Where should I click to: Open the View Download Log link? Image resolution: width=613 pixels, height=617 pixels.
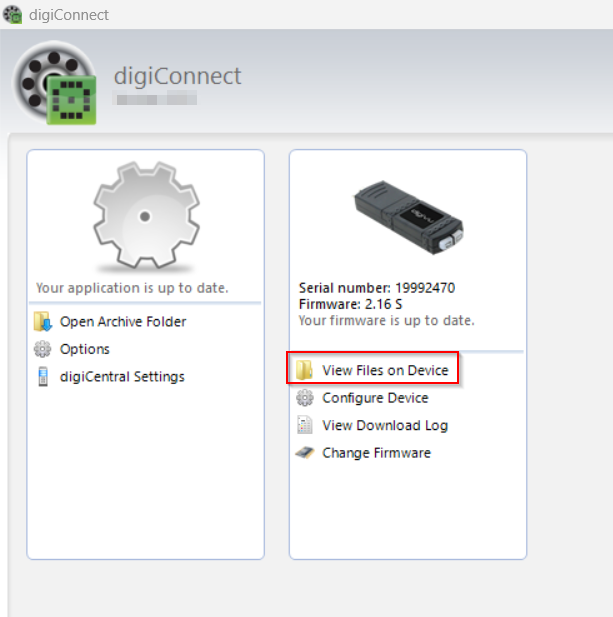point(385,426)
